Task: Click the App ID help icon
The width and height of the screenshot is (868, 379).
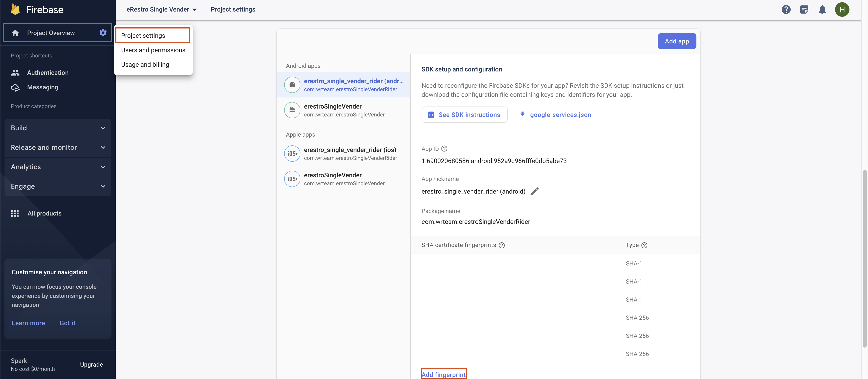Action: pyautogui.click(x=444, y=149)
